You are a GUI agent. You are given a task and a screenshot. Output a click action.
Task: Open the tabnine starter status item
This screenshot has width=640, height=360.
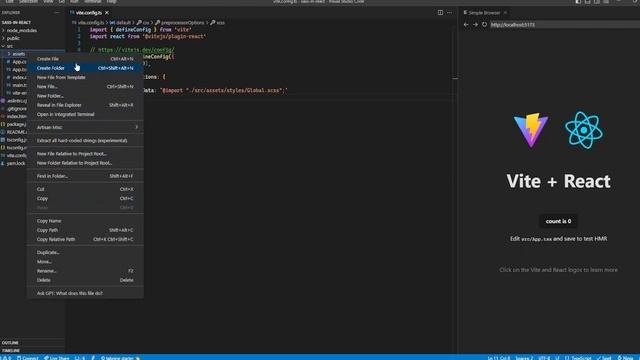120,358
